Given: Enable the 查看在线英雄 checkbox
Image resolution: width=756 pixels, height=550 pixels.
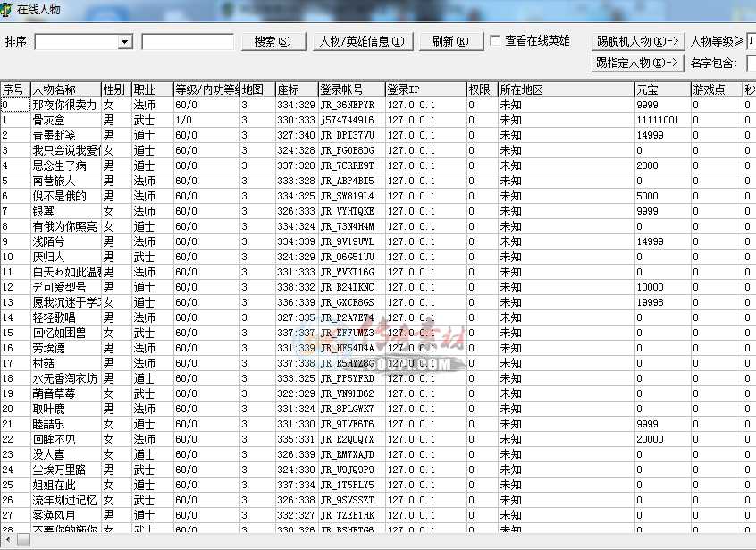Looking at the screenshot, I should coord(495,41).
